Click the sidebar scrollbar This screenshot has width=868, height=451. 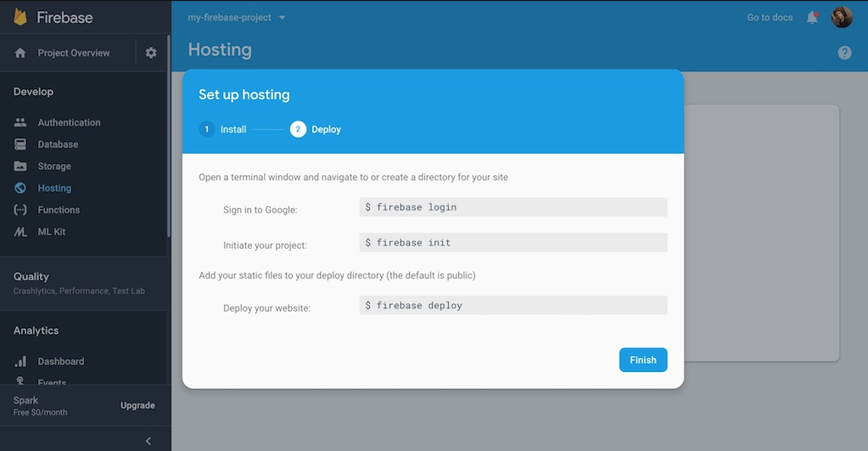pos(168,136)
